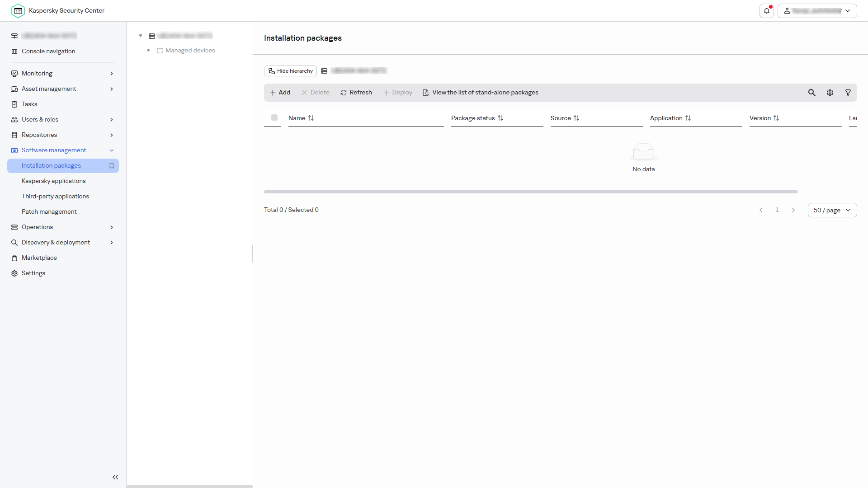Sort by Package status column
The width and height of the screenshot is (868, 488).
click(500, 118)
